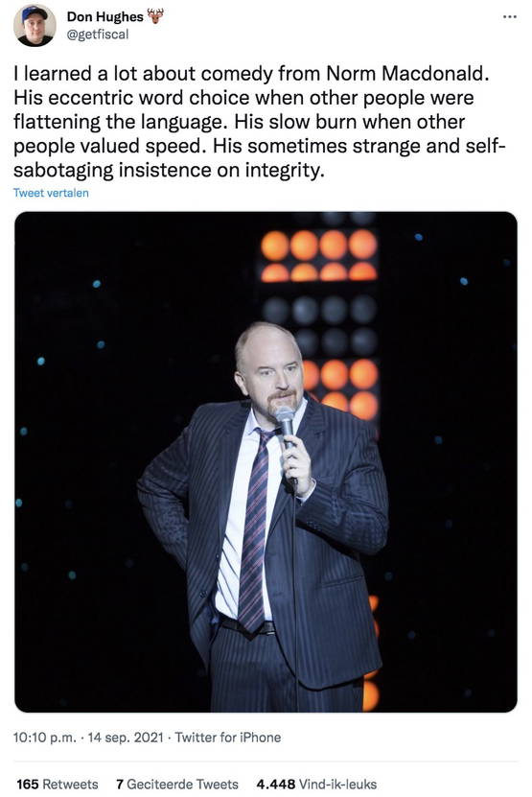The image size is (532, 797).
Task: View the 4.448 Vind-ik-leuks list
Action: [316, 785]
